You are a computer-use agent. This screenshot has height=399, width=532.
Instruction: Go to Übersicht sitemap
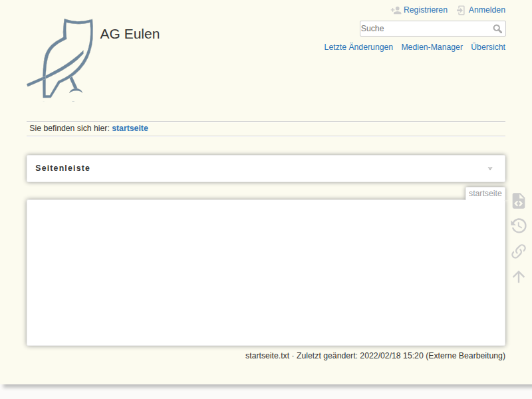pos(488,47)
